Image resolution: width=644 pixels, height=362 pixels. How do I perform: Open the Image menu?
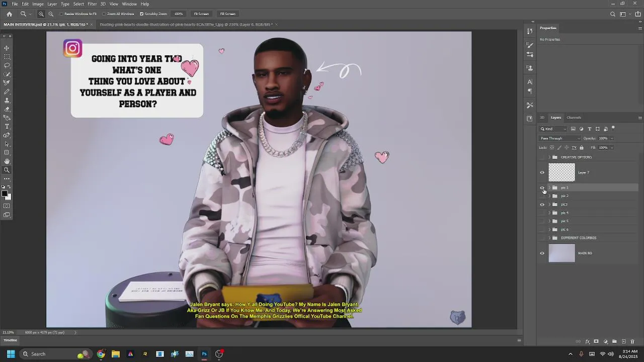38,4
